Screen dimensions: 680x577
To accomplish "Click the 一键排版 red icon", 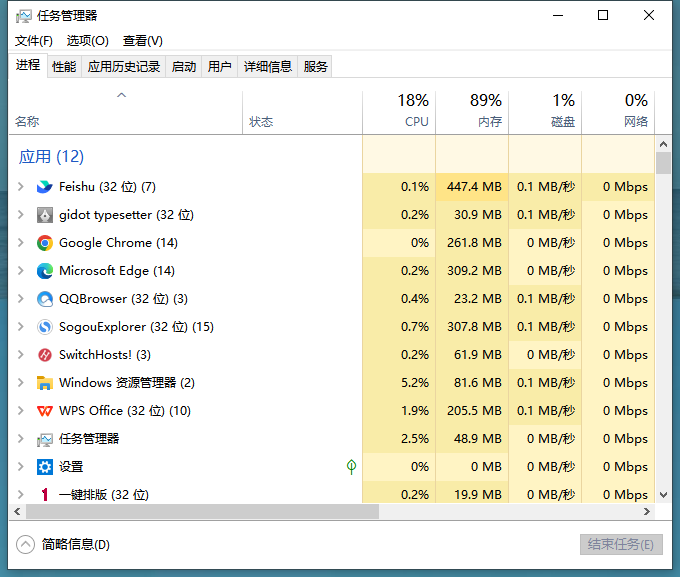I will [x=45, y=495].
